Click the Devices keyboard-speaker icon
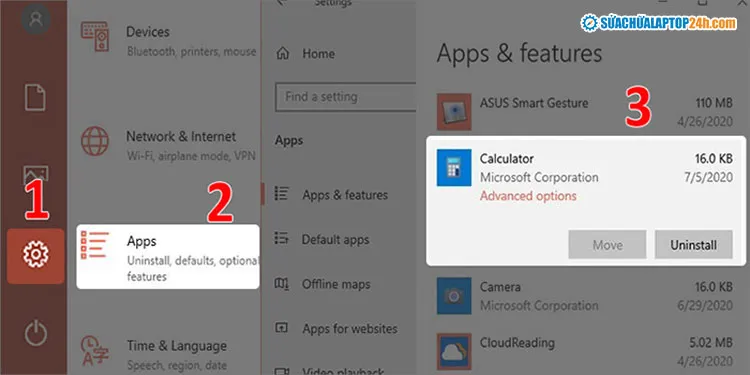 (95, 36)
